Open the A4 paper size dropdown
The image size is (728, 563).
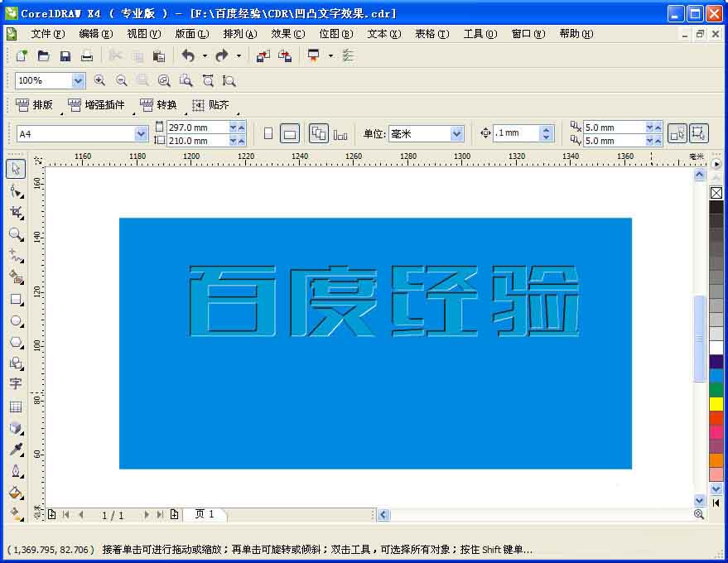[x=141, y=134]
